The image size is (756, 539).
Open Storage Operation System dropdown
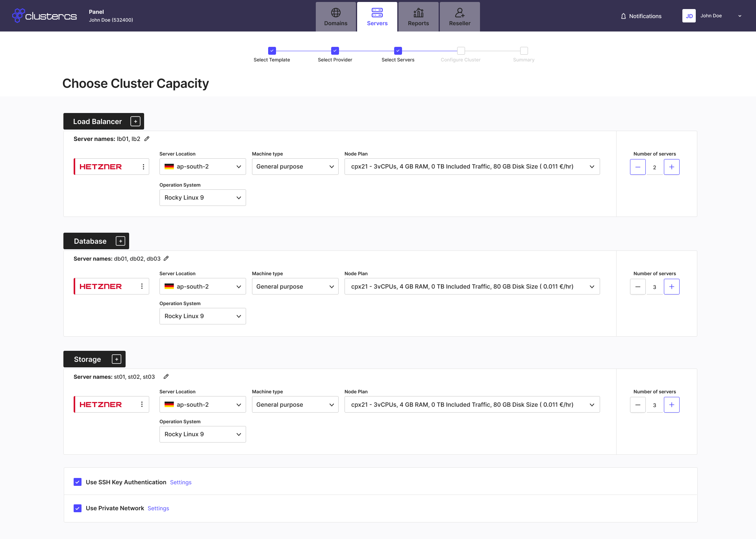(x=202, y=434)
